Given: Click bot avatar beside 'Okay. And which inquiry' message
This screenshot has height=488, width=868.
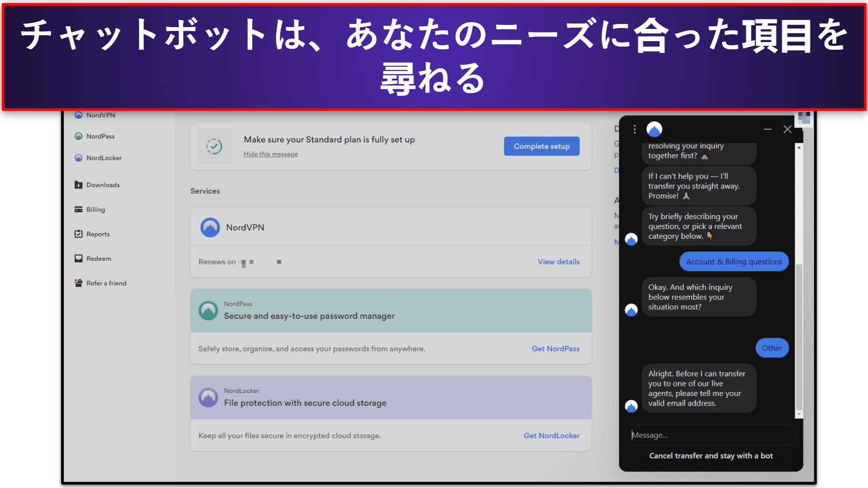Looking at the screenshot, I should (x=631, y=310).
